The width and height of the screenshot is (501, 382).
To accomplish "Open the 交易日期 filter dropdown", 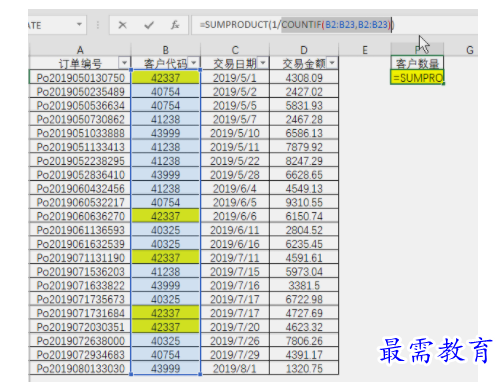I will [x=263, y=63].
